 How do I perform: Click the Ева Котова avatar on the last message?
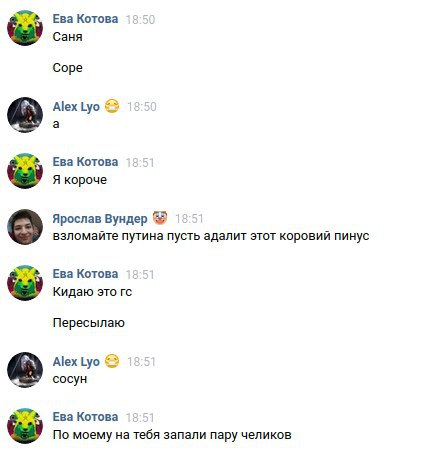[x=25, y=426]
